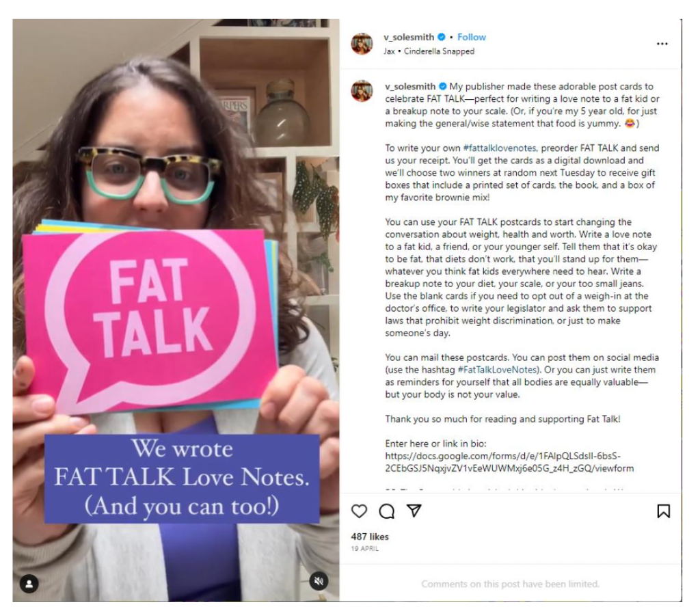Open the three-dot more options menu
700x609 pixels.
(x=662, y=44)
